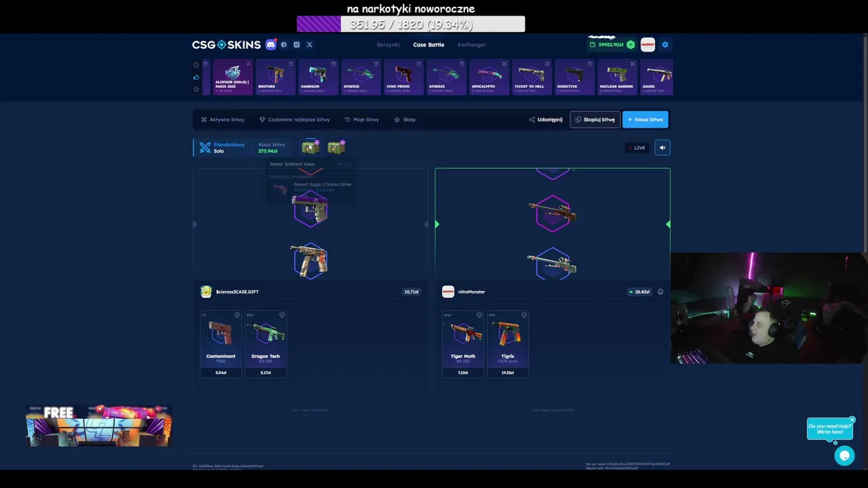This screenshot has width=868, height=488.
Task: Click the Nowa bitwa button
Action: pyautogui.click(x=645, y=119)
